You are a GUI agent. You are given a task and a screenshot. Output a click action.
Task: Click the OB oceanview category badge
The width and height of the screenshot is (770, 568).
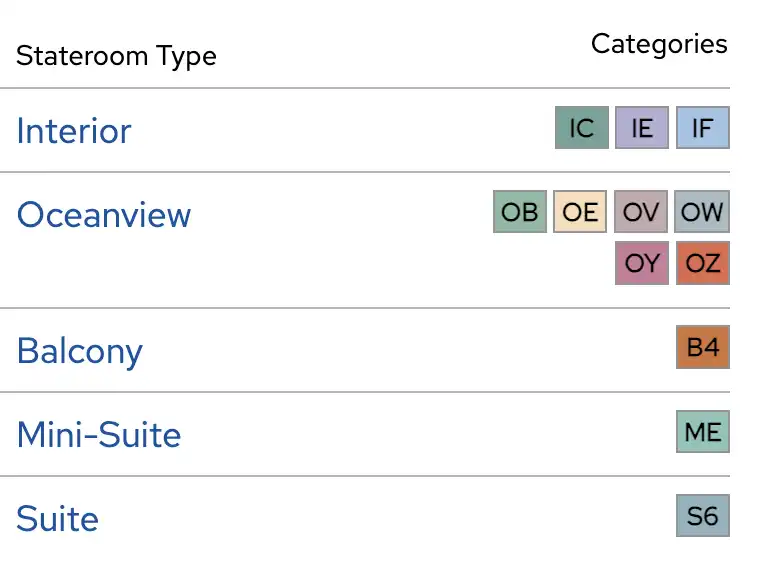[x=520, y=212]
